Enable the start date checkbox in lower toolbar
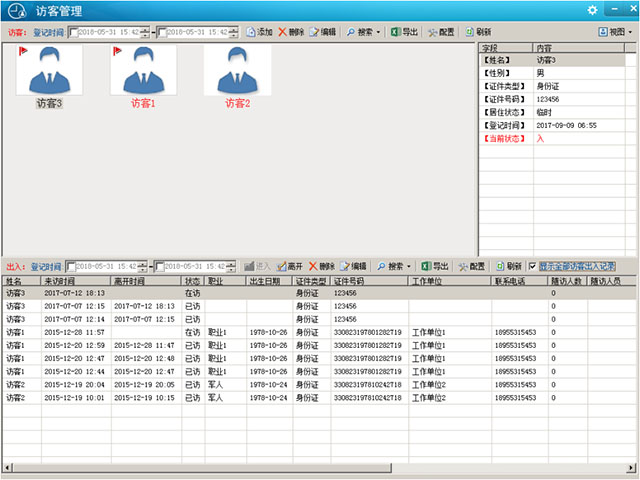The image size is (640, 480). [71, 267]
